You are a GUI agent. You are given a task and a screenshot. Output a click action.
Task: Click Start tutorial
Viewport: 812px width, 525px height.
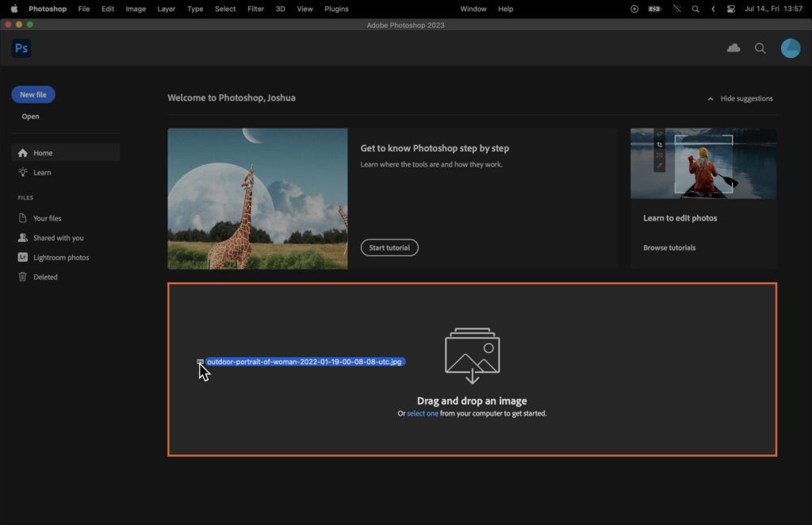[389, 247]
